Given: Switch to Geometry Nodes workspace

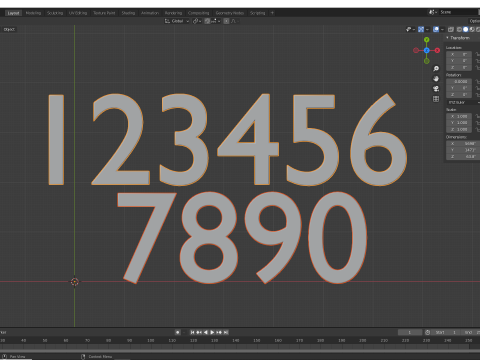Looking at the screenshot, I should pos(230,13).
